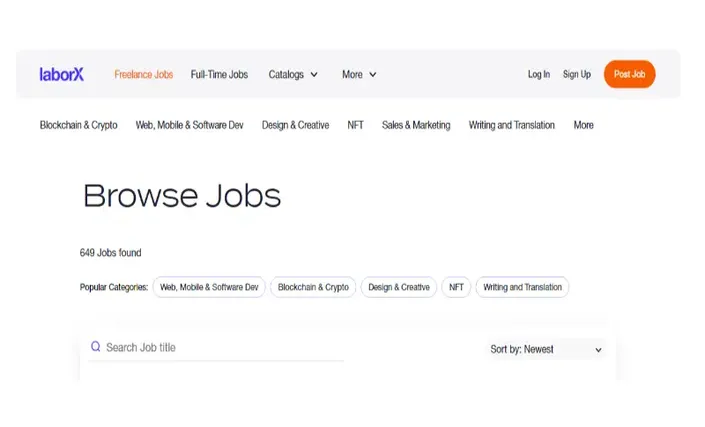The image size is (705, 427).
Task: Switch to Full-Time Jobs tab
Action: (219, 75)
